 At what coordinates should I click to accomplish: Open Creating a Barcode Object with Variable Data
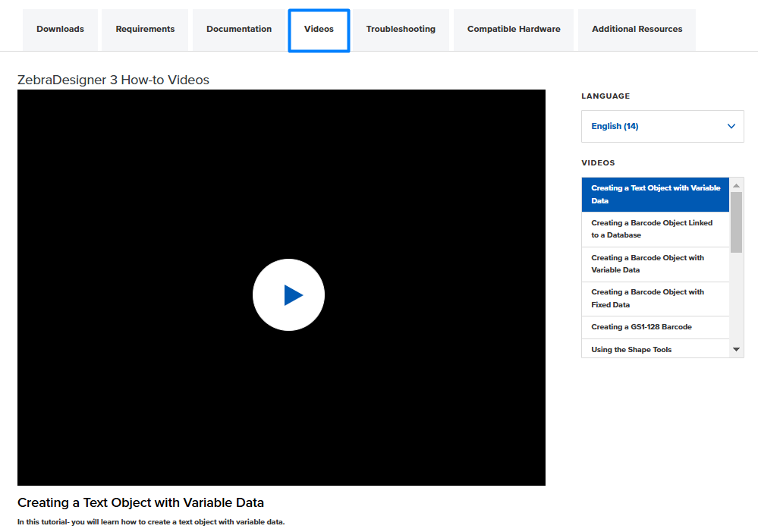656,264
